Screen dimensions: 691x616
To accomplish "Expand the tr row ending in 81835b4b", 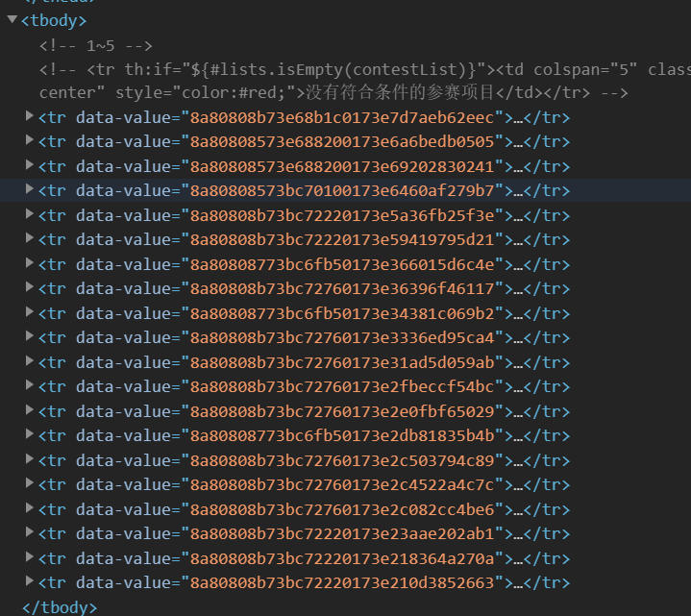I will click(x=30, y=434).
